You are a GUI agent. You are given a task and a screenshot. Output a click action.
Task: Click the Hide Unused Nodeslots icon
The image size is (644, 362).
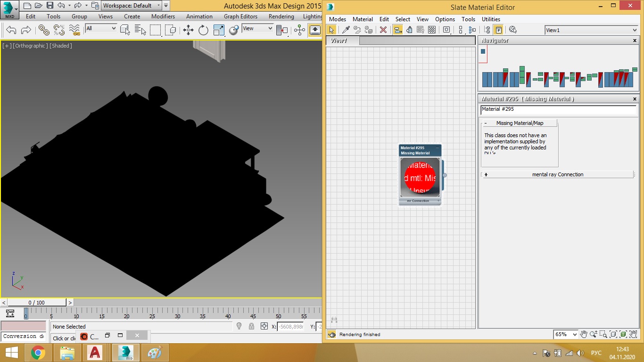pos(409,30)
